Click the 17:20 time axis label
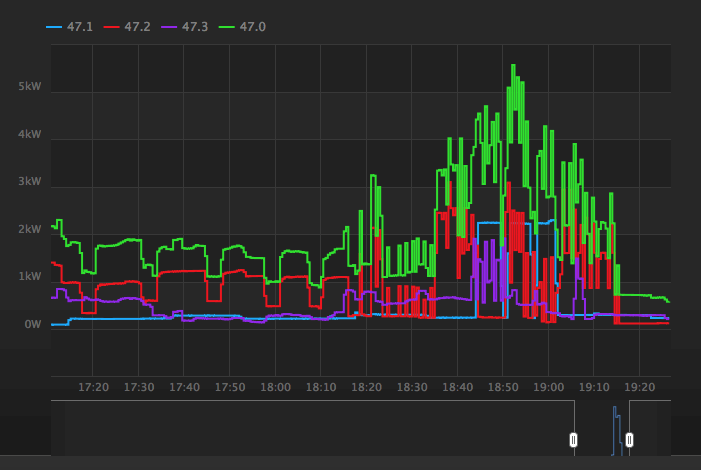The image size is (701, 470). click(x=93, y=387)
